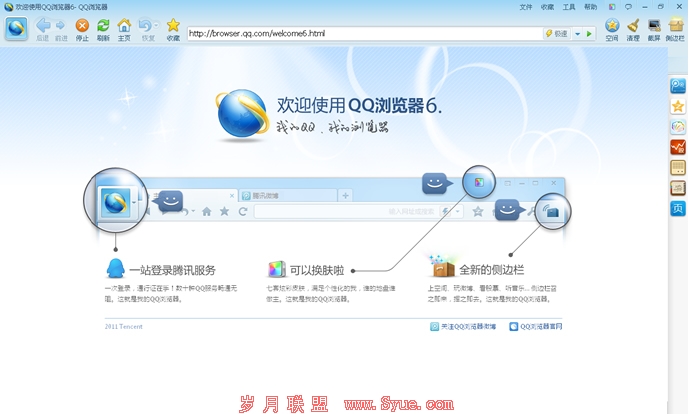Click the green go arrow in address bar
690x414 pixels.
click(589, 34)
